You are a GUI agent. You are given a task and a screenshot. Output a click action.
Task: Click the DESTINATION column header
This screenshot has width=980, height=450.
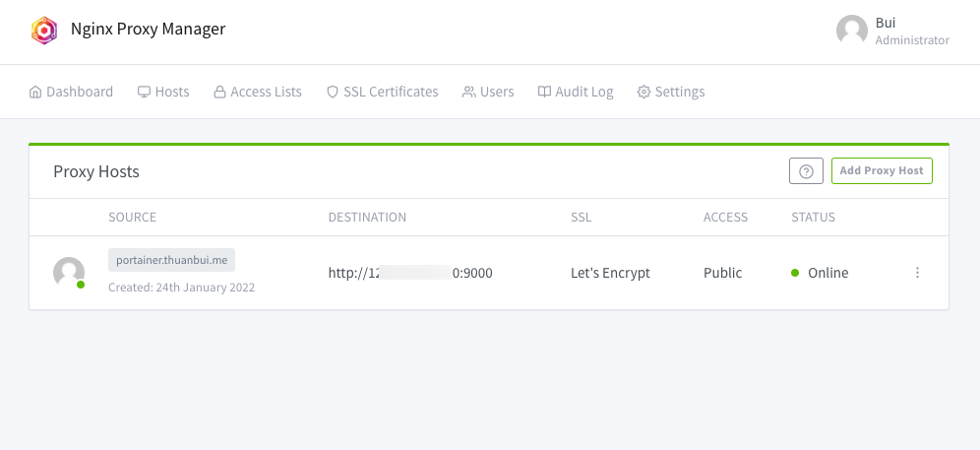pos(368,218)
